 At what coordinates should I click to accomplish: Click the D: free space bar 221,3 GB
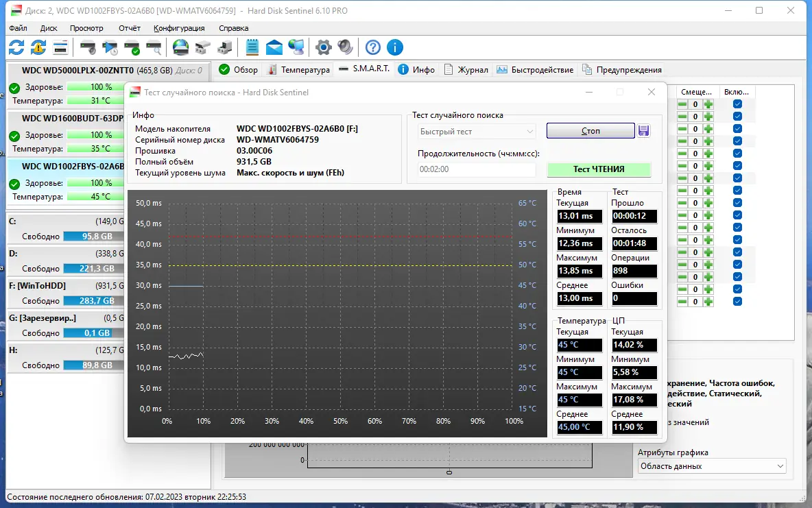[94, 268]
